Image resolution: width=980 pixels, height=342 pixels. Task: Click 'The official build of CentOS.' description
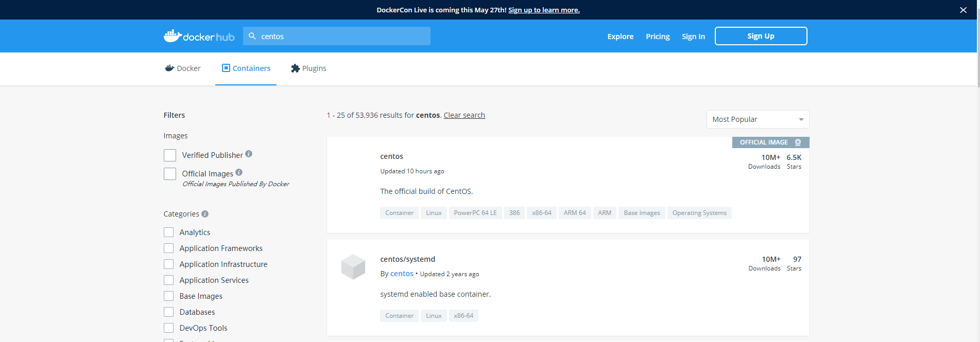(426, 191)
